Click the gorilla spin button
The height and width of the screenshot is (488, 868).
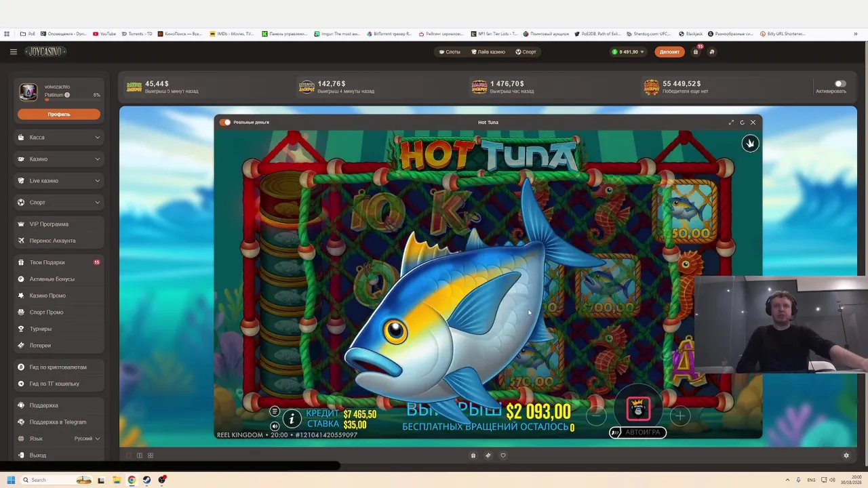point(638,409)
